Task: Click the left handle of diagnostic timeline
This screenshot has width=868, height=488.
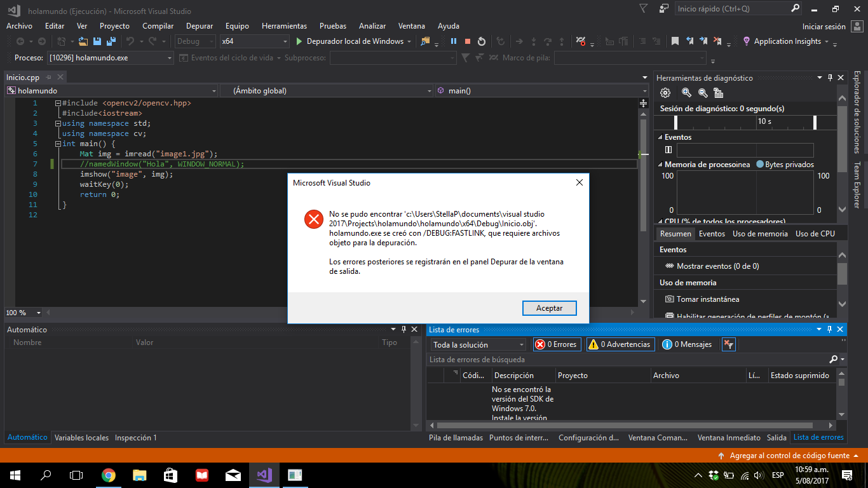Action: (x=676, y=123)
